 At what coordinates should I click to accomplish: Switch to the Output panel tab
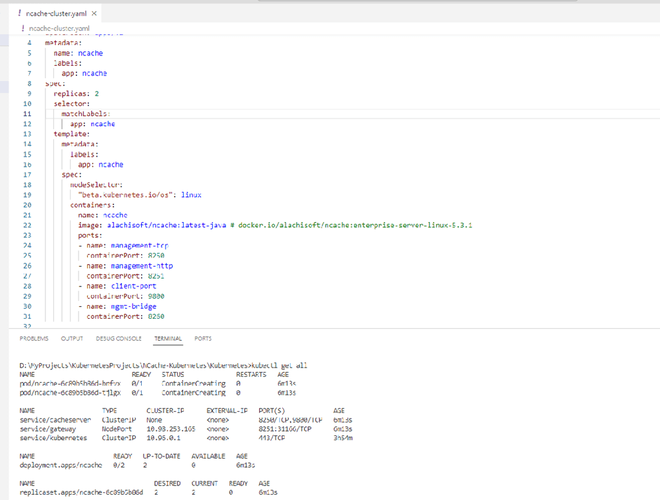[x=72, y=338]
